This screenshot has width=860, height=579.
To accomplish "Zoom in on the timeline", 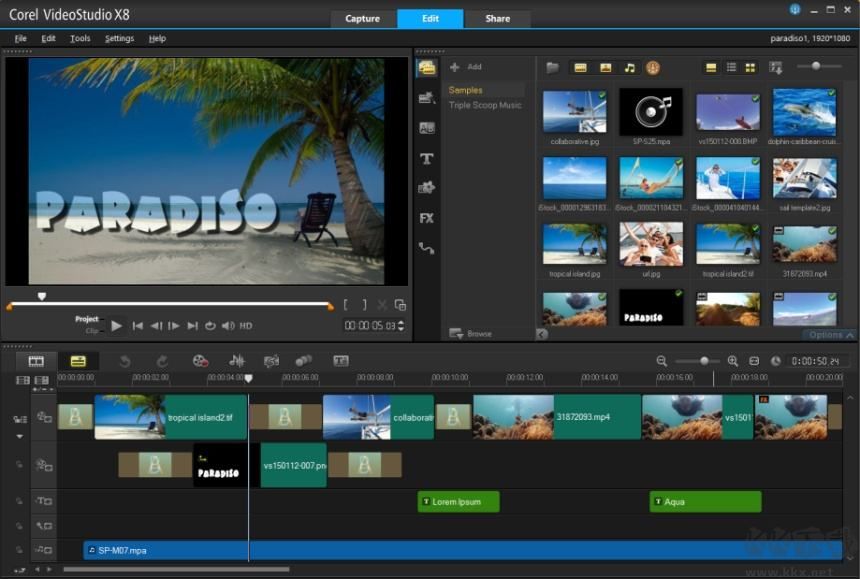I will 733,361.
